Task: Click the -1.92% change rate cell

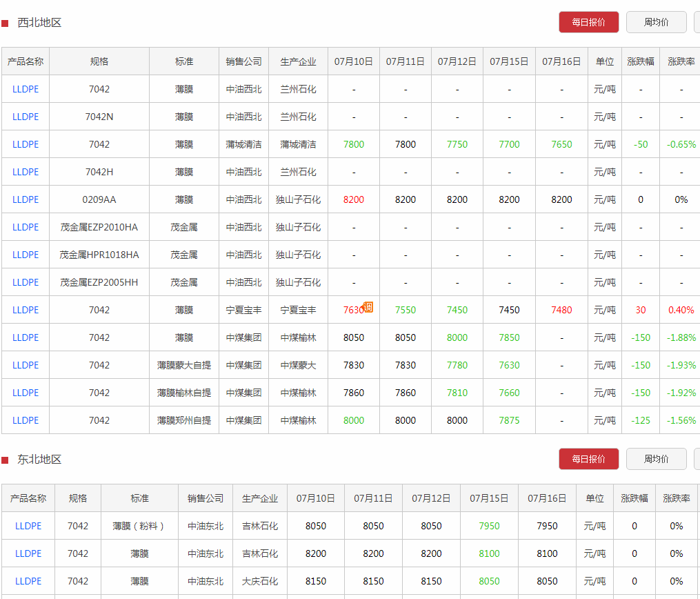Action: click(x=681, y=393)
